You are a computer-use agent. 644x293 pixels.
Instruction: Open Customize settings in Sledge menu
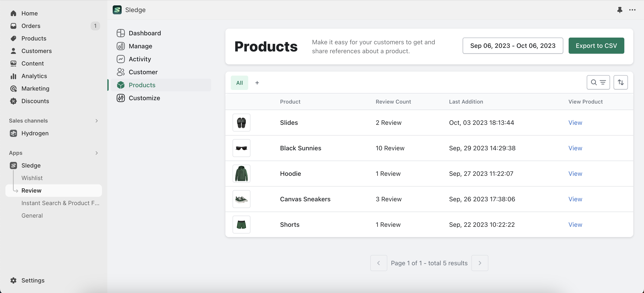pyautogui.click(x=144, y=98)
